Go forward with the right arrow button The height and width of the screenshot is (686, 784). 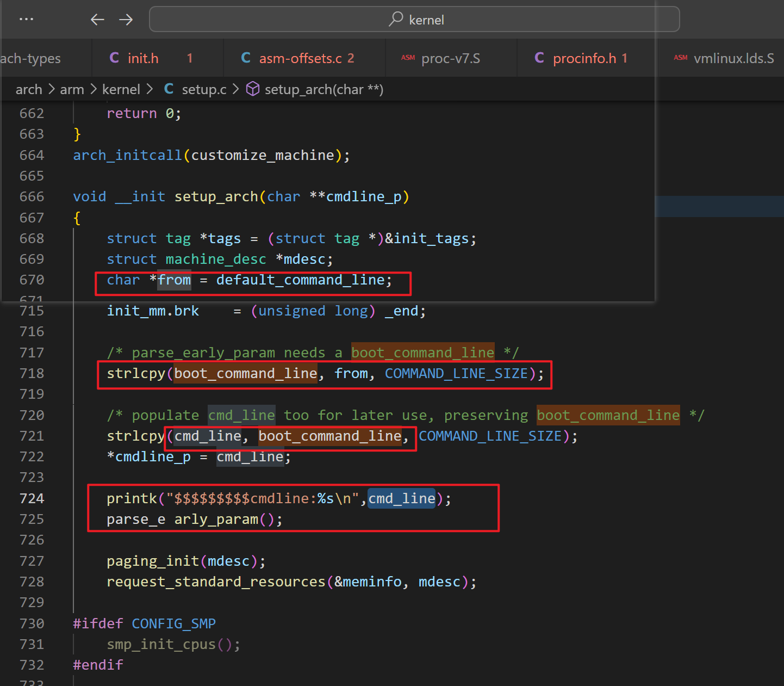click(x=126, y=20)
